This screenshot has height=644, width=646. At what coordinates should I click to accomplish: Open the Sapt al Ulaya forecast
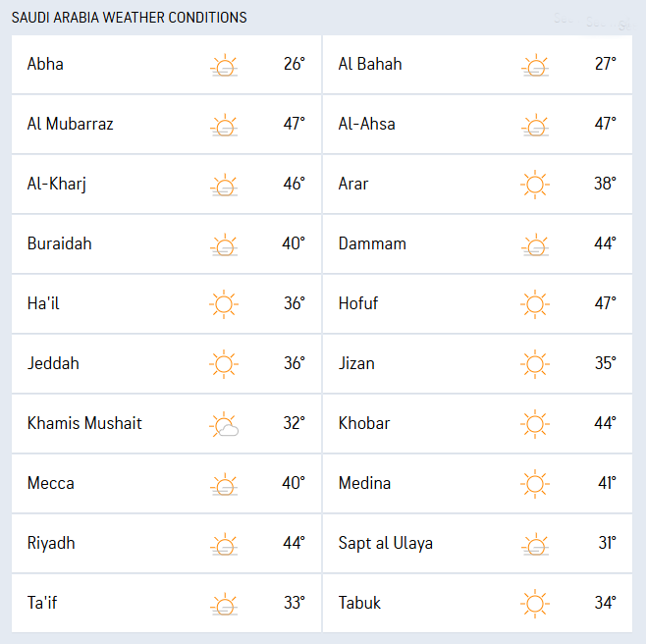(x=385, y=543)
